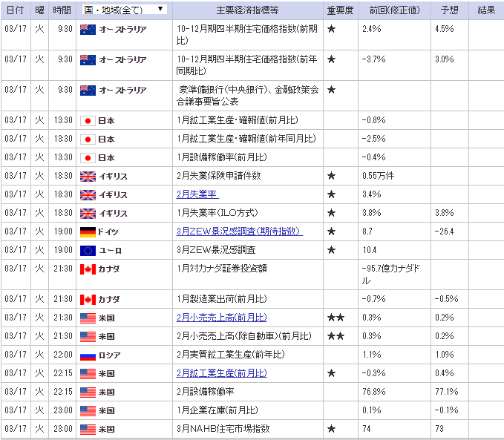504x440 pixels.
Task: Click Australian flag in housing price 前期比 row
Action: point(88,30)
